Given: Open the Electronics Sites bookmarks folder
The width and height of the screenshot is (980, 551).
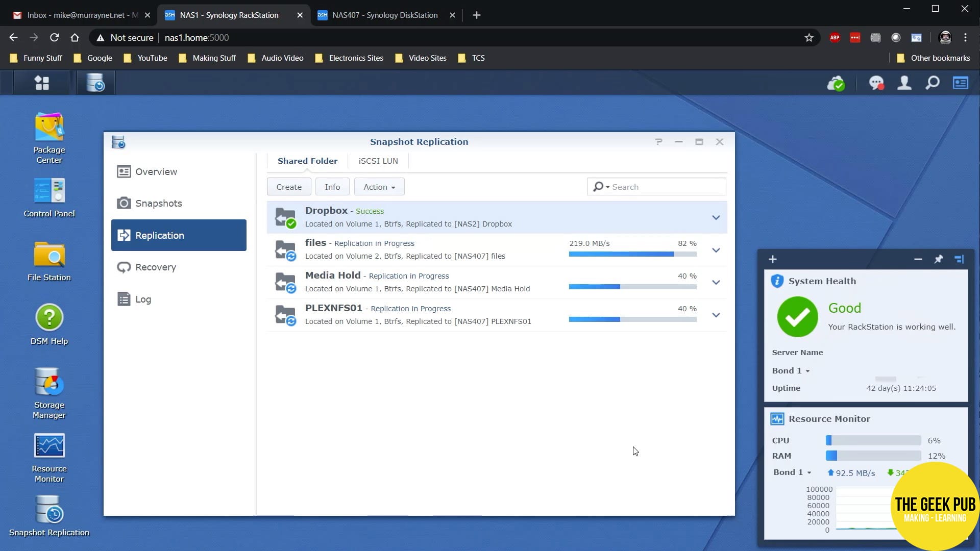Looking at the screenshot, I should [x=349, y=58].
